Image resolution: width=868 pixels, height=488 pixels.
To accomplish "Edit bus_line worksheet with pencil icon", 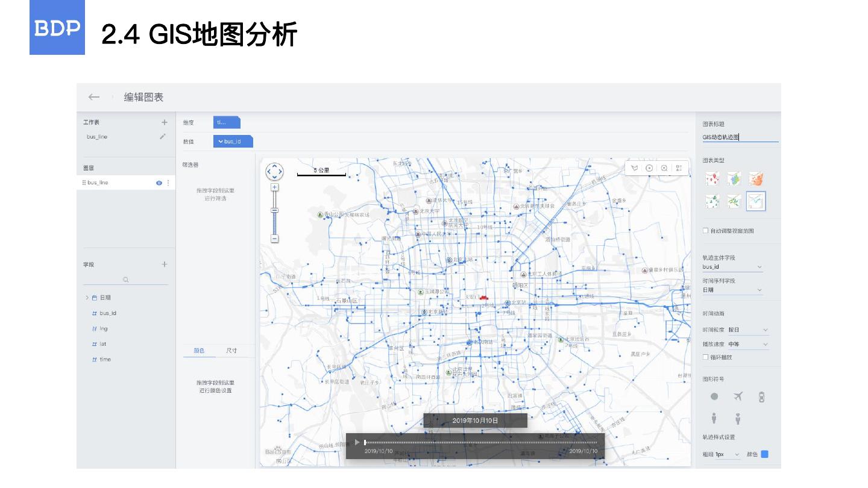I will (x=163, y=137).
